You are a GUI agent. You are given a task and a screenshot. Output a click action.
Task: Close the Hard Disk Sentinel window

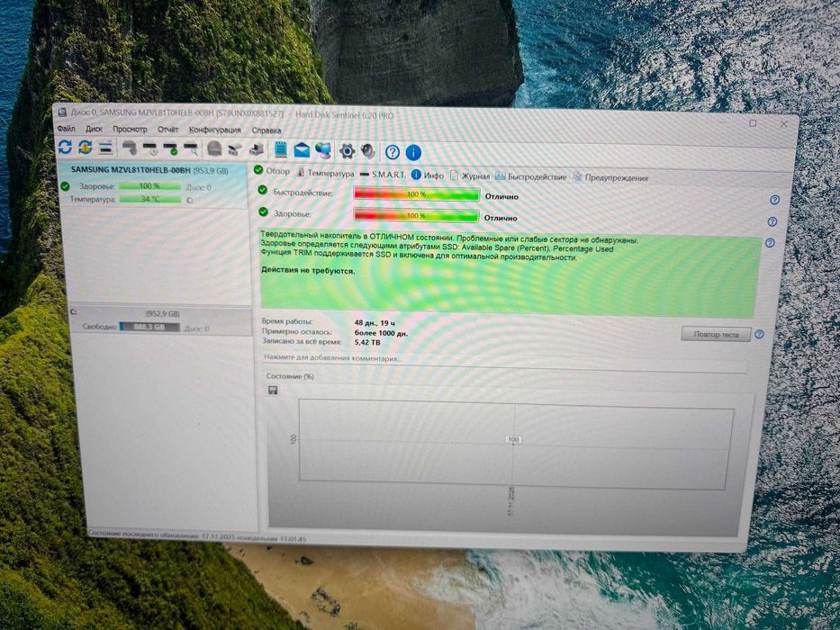pyautogui.click(x=784, y=124)
